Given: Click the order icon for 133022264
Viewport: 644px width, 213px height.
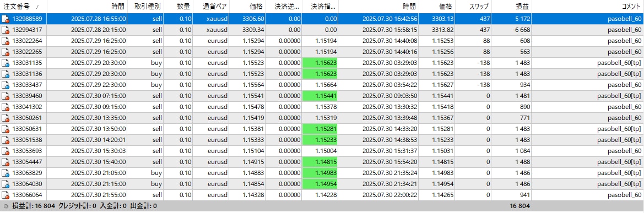Looking at the screenshot, I should coord(6,41).
